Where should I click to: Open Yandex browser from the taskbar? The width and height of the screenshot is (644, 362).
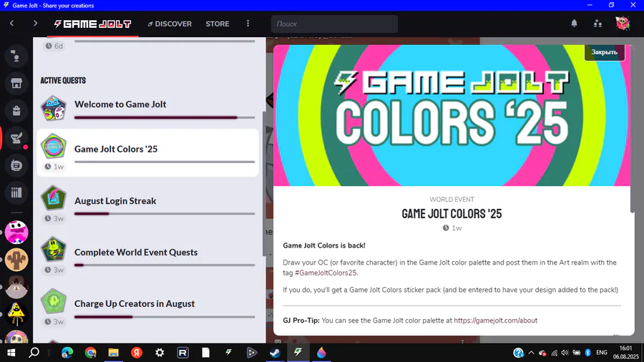point(137,353)
